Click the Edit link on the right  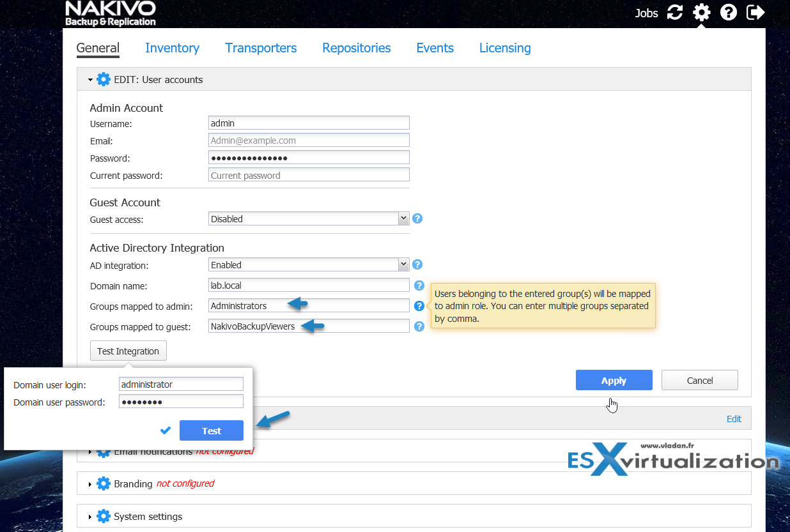pyautogui.click(x=734, y=419)
